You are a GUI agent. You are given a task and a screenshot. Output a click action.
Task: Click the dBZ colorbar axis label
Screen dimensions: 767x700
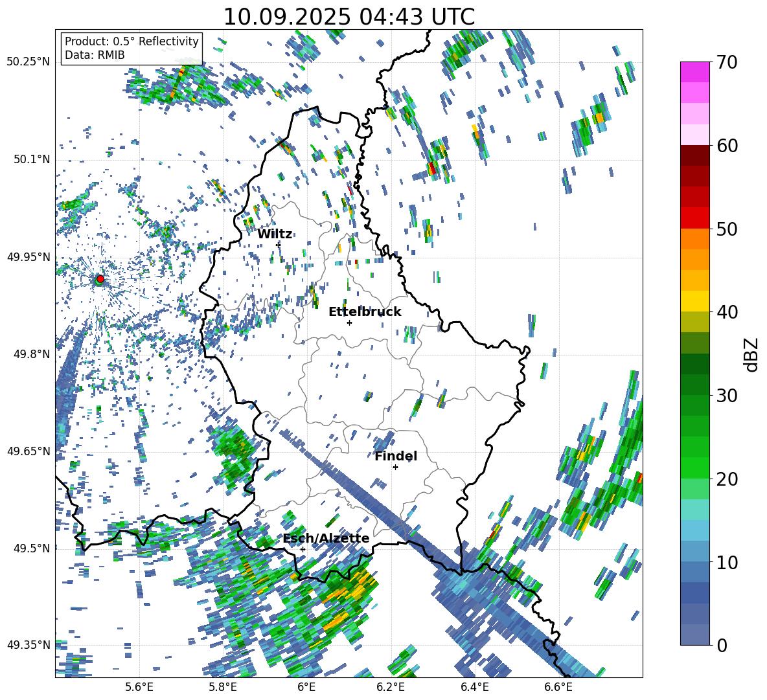pyautogui.click(x=752, y=354)
